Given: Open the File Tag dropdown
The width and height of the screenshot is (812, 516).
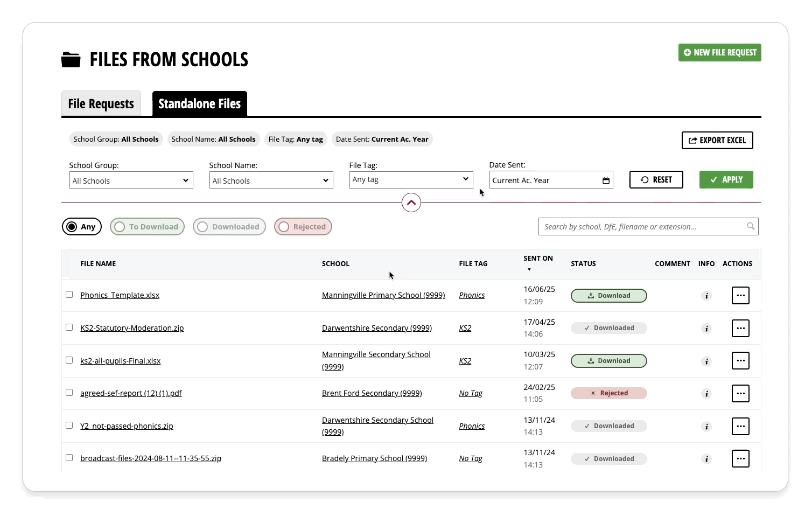Looking at the screenshot, I should [x=411, y=179].
